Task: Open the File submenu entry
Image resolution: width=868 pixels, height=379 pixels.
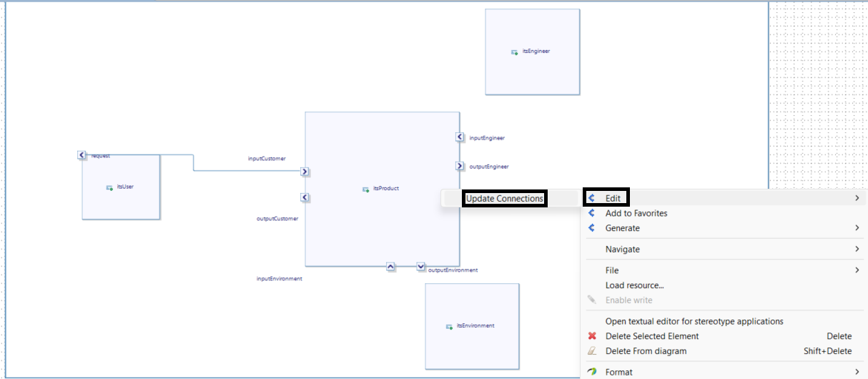Action: (724, 270)
